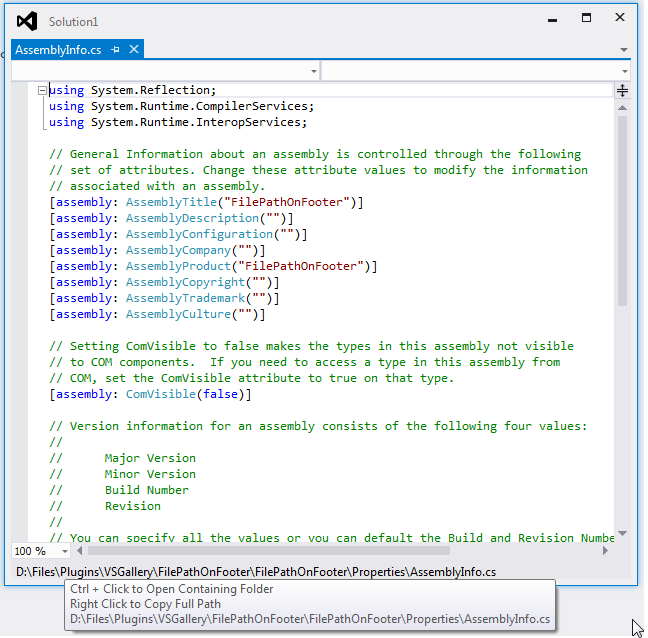Image resolution: width=648 pixels, height=638 pixels.
Task: Pin the AssemblyInfo.cs tab
Action: point(116,49)
